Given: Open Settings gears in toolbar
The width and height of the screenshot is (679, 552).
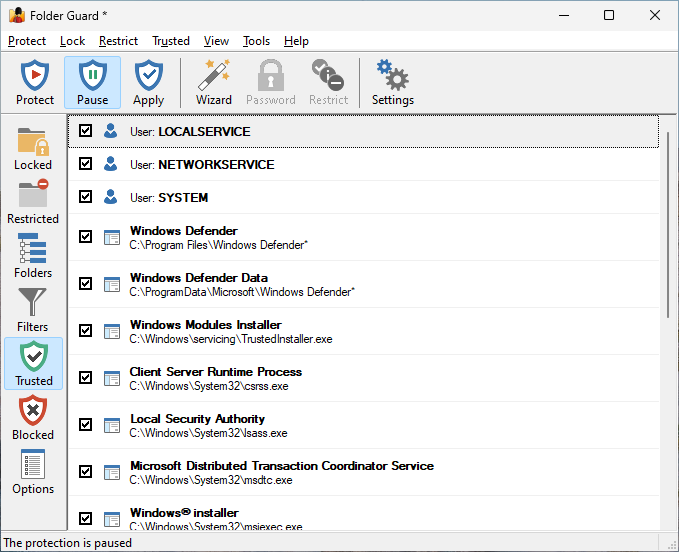Looking at the screenshot, I should click(393, 82).
